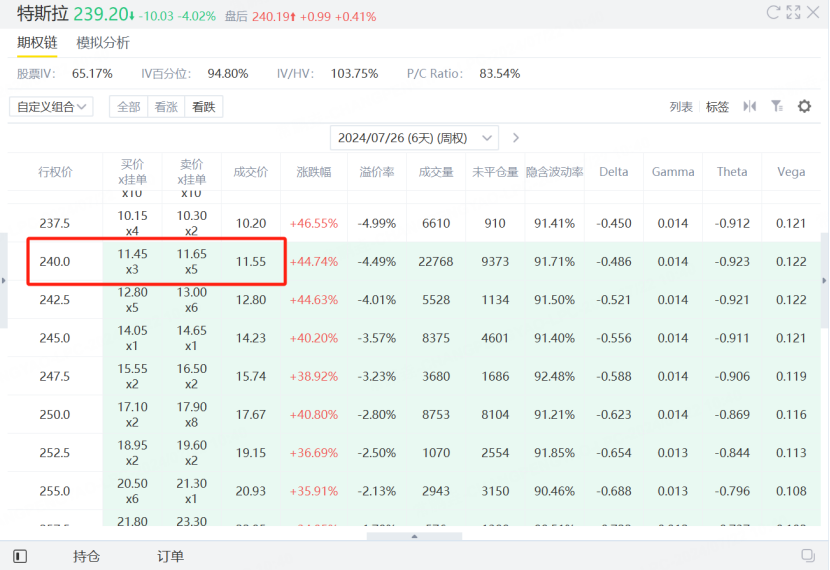Click the column alignment mirror icon
Image resolution: width=830 pixels, height=570 pixels.
point(750,106)
